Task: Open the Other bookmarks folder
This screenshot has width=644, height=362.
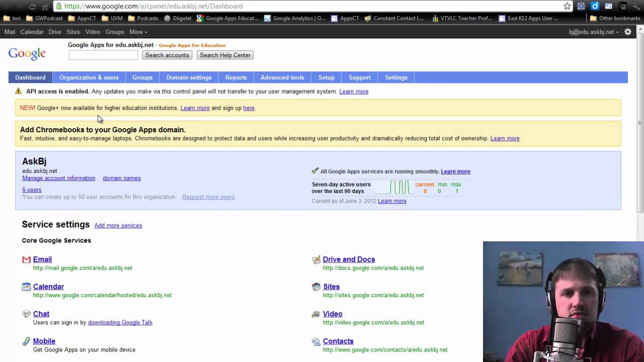Action: point(615,18)
